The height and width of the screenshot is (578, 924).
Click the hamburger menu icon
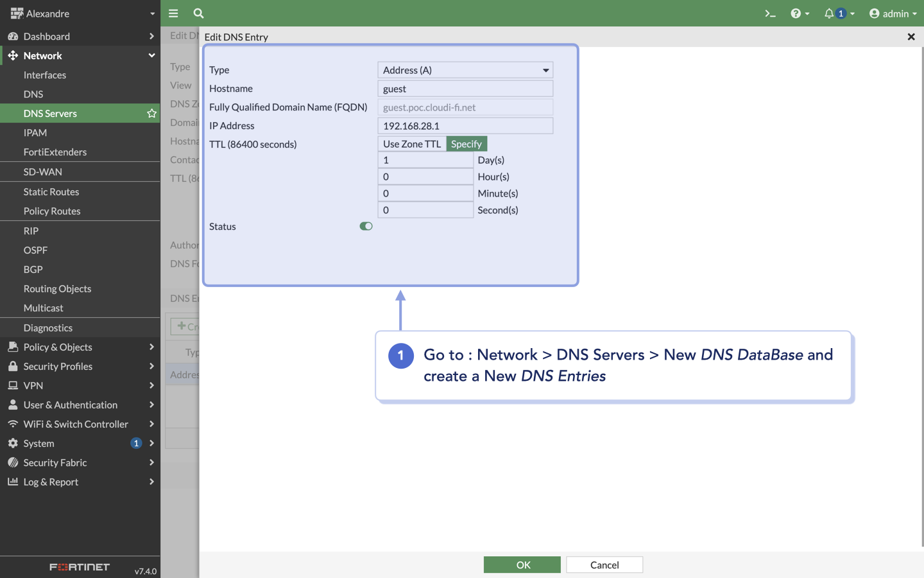(x=173, y=13)
